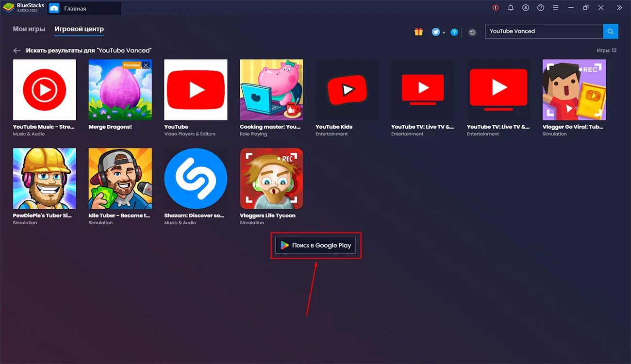Expand the Twitter icon dropdown arrow
The height and width of the screenshot is (364, 631).
[444, 33]
